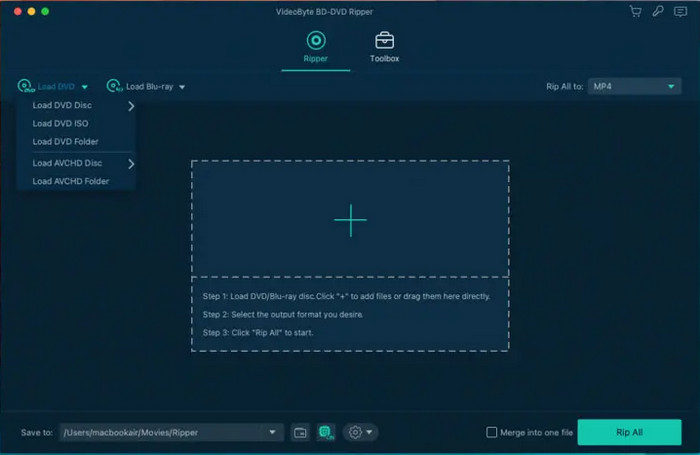Expand the arrow beside the settings gear

(x=369, y=432)
